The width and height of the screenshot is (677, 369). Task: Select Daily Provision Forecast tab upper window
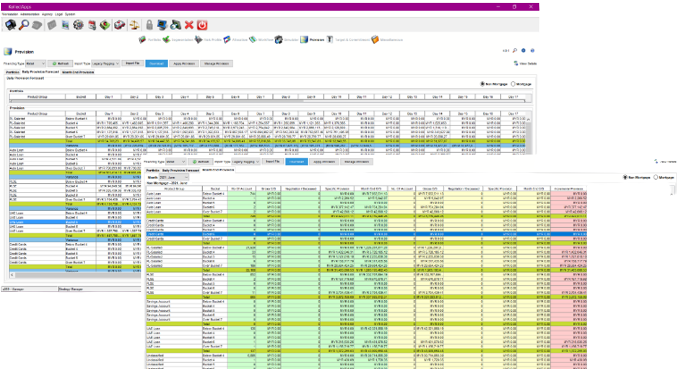(40, 72)
